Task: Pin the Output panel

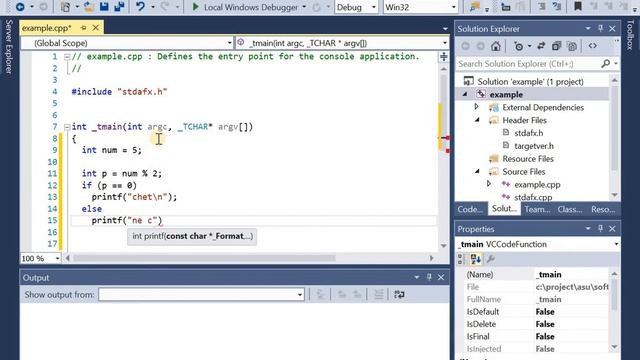Action: click(429, 277)
